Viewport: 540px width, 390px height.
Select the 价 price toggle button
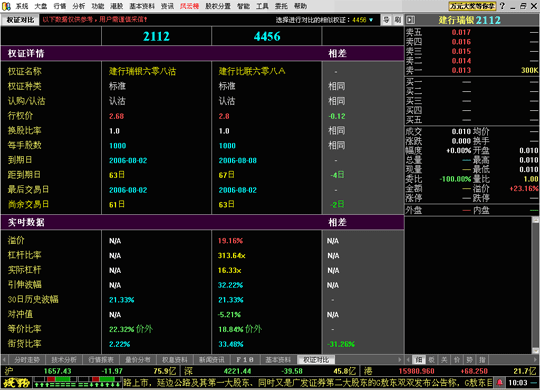click(x=457, y=360)
